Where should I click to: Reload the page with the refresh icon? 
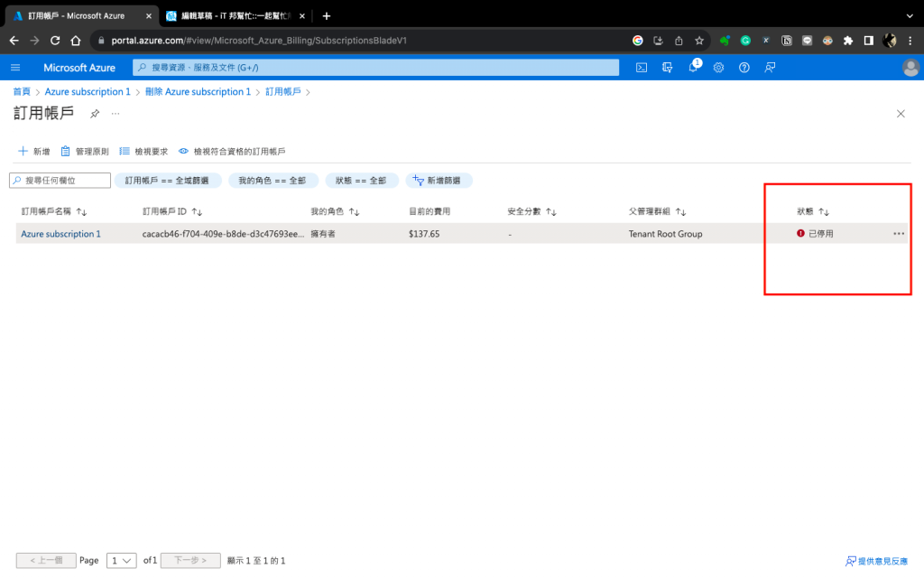55,40
